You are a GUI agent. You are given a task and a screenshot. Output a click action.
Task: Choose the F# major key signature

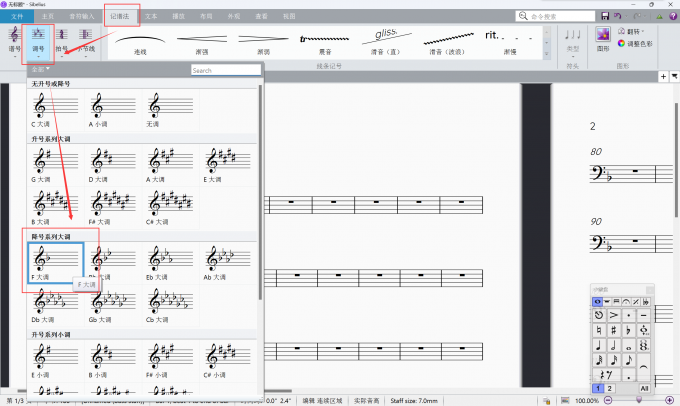click(113, 208)
